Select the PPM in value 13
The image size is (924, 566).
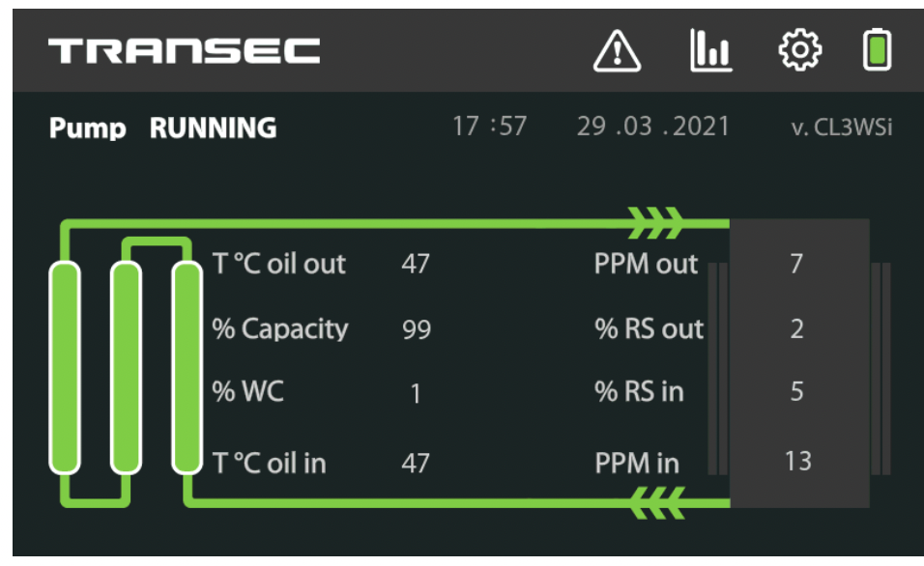798,461
